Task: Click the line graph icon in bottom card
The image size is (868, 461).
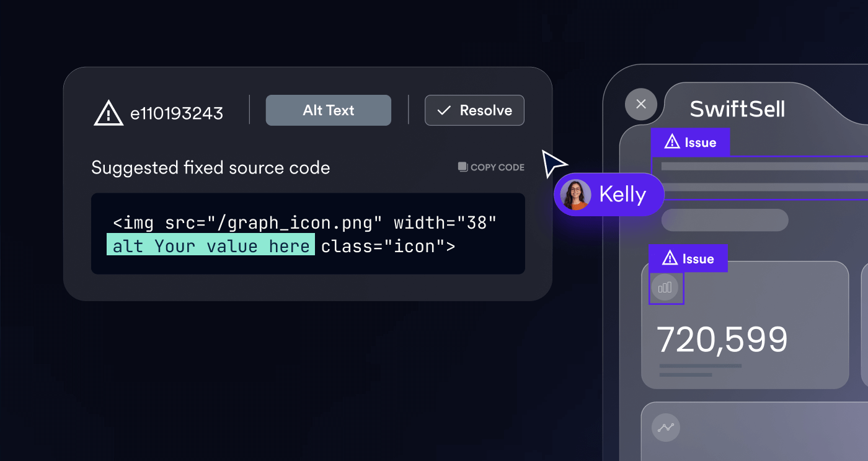Action: click(x=666, y=428)
